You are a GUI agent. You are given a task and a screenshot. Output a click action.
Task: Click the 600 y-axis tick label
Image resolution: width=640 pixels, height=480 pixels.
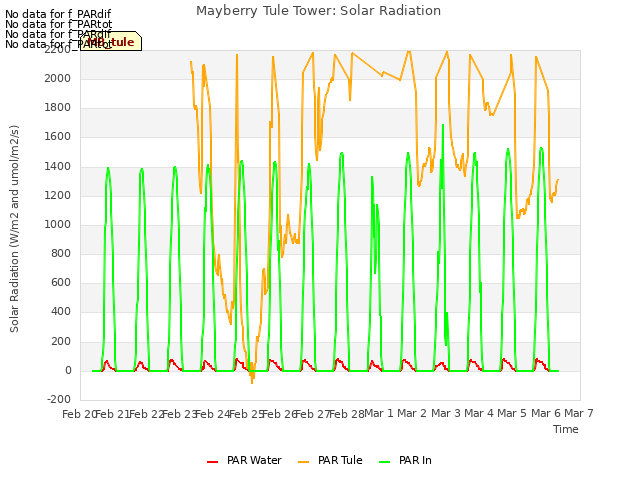pyautogui.click(x=61, y=282)
